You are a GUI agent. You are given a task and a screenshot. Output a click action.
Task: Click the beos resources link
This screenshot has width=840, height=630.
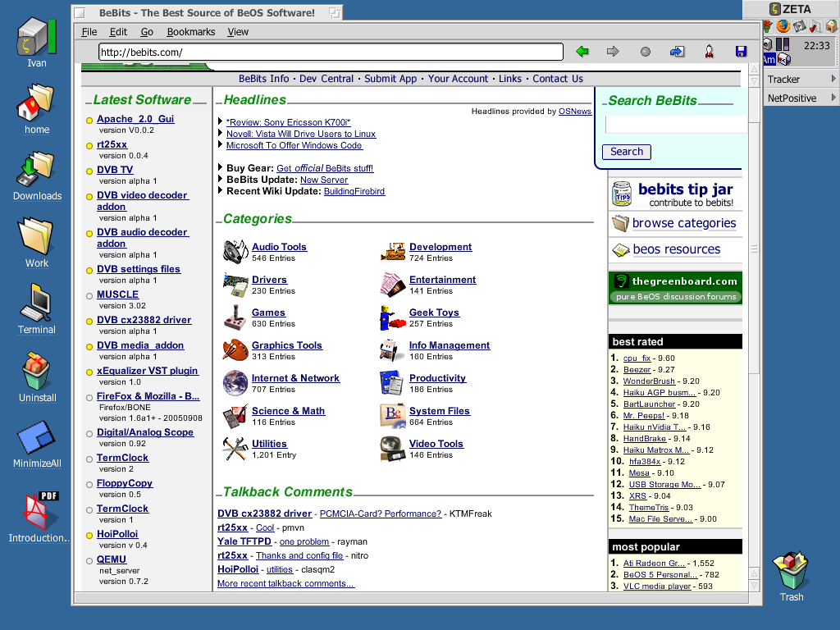(676, 249)
